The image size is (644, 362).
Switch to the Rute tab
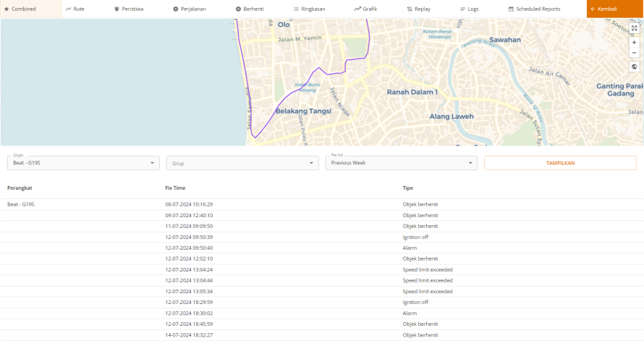coord(75,9)
